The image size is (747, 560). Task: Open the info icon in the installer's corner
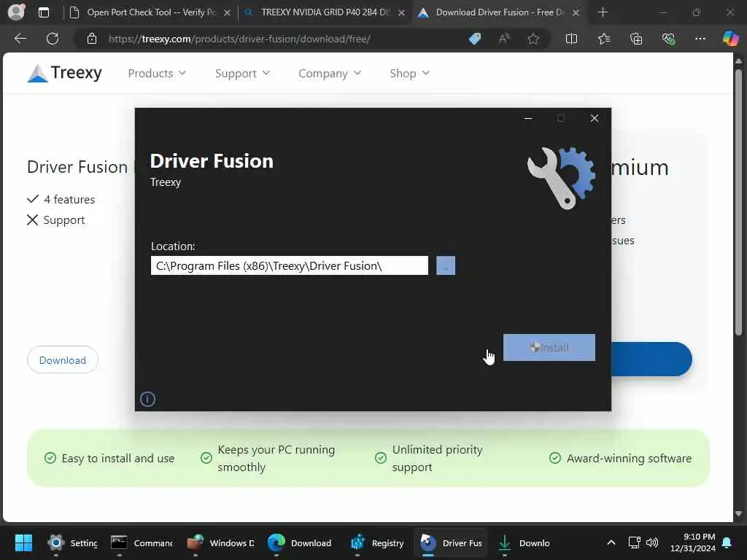pyautogui.click(x=147, y=399)
